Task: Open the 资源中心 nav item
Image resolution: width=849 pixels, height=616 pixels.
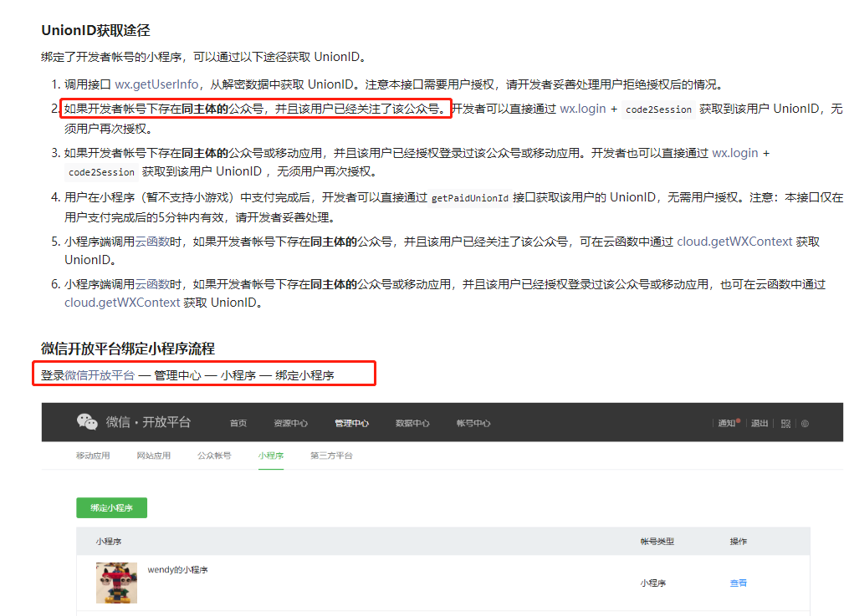Action: 291,423
